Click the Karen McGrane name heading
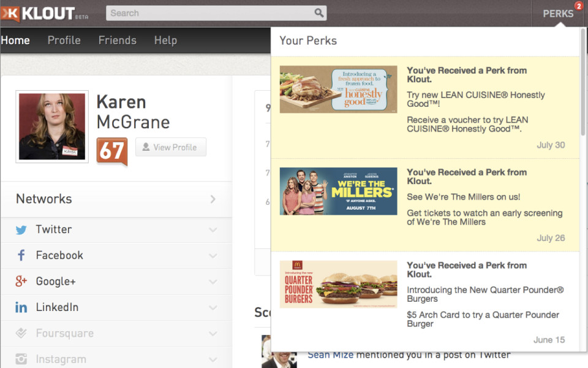Screen dimensions: 588x368 click(x=133, y=112)
